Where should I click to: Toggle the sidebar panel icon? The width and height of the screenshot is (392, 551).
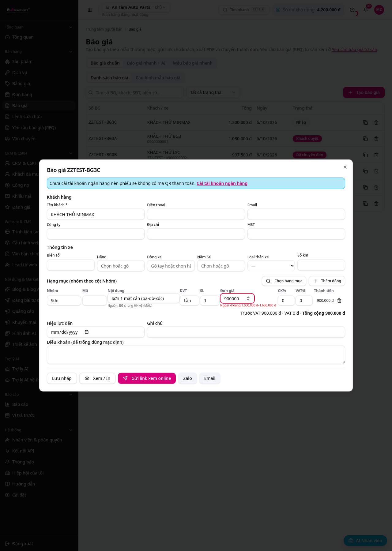(x=90, y=10)
